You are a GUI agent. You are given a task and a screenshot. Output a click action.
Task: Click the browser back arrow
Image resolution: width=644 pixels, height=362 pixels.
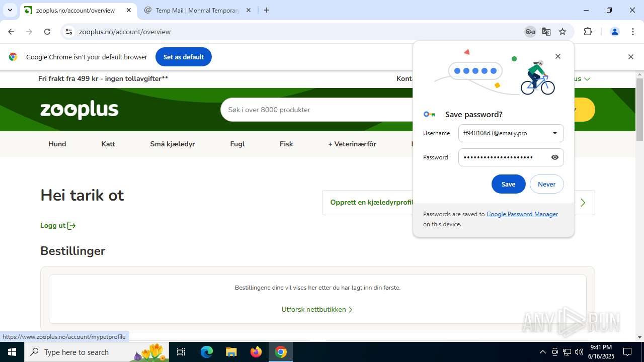click(11, 32)
